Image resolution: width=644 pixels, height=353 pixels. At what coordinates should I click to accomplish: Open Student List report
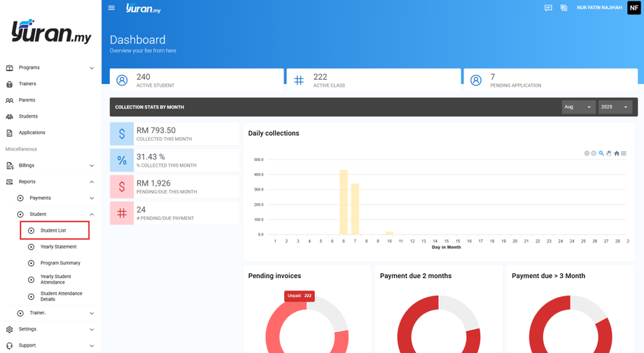point(55,230)
